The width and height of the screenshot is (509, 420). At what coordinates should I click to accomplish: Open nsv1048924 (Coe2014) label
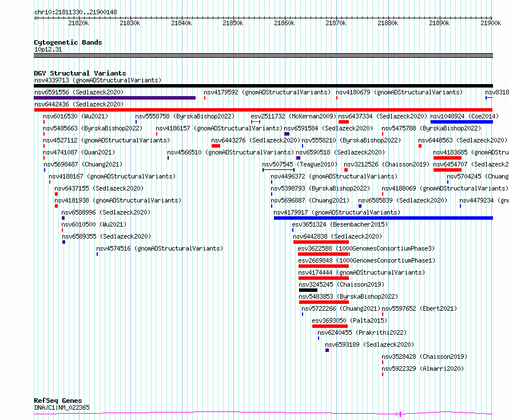(x=464, y=116)
